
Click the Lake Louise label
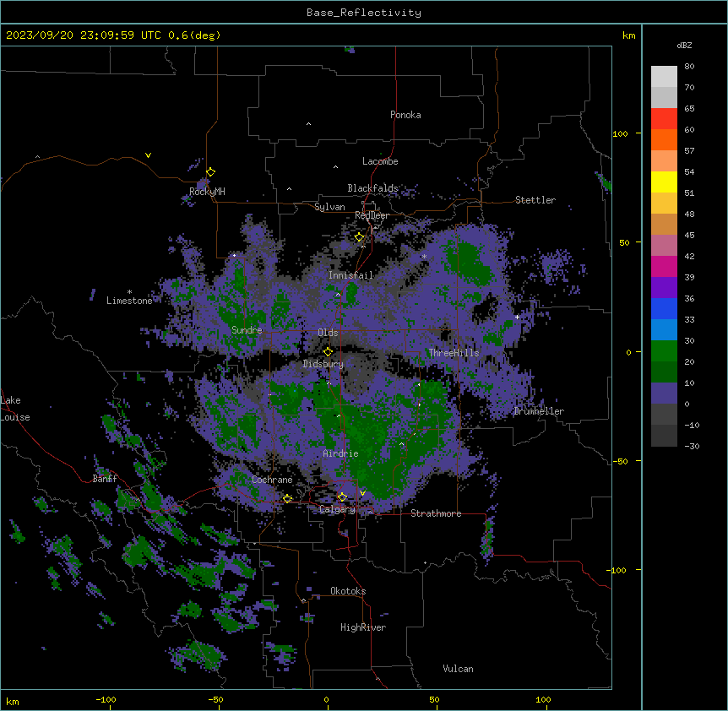15,409
